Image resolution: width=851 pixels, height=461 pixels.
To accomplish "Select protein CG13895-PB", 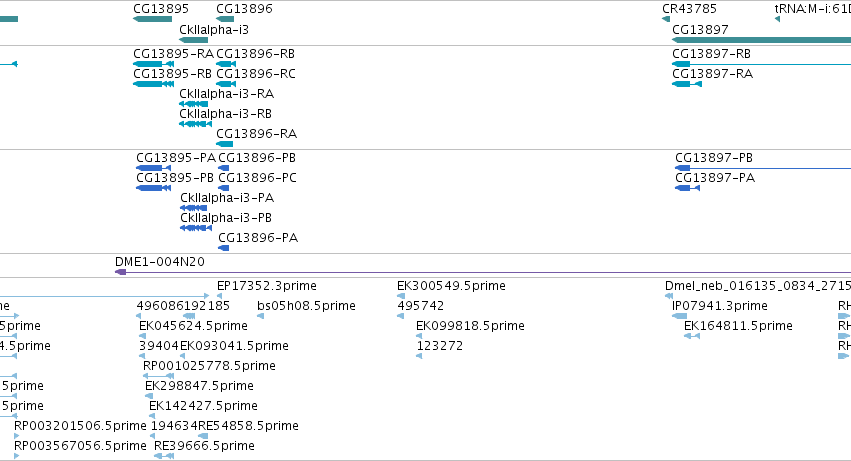I will [x=175, y=178].
